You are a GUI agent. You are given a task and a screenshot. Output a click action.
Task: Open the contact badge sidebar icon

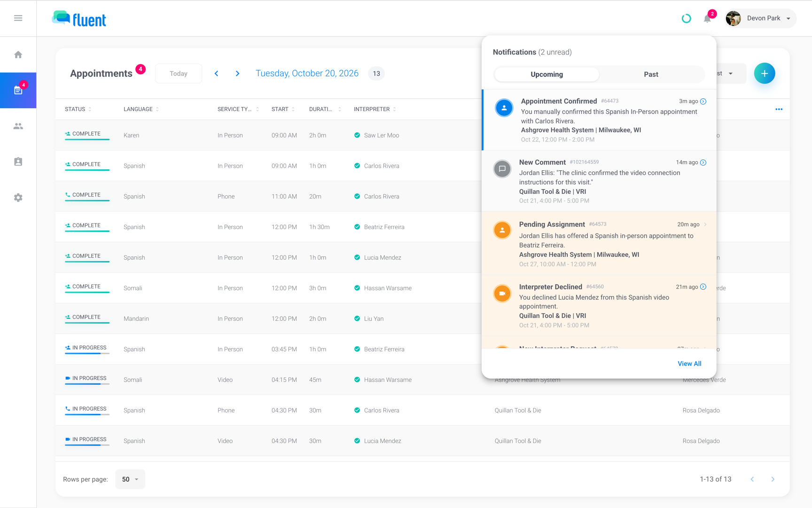click(18, 161)
